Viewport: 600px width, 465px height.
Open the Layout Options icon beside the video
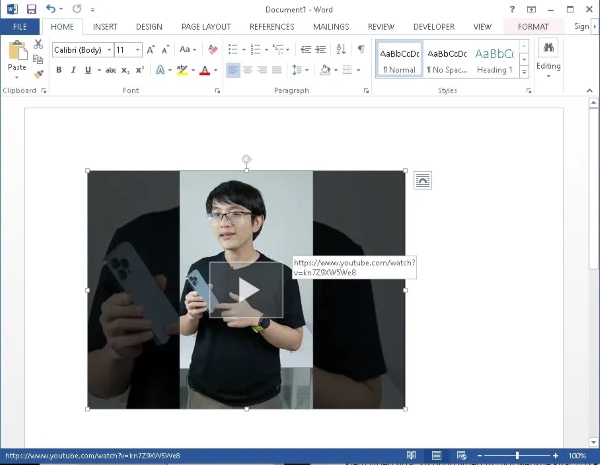point(423,180)
